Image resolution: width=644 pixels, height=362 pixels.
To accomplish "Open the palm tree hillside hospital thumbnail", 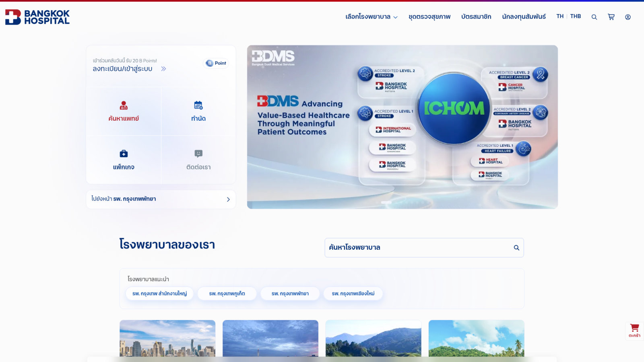I will point(477,338).
